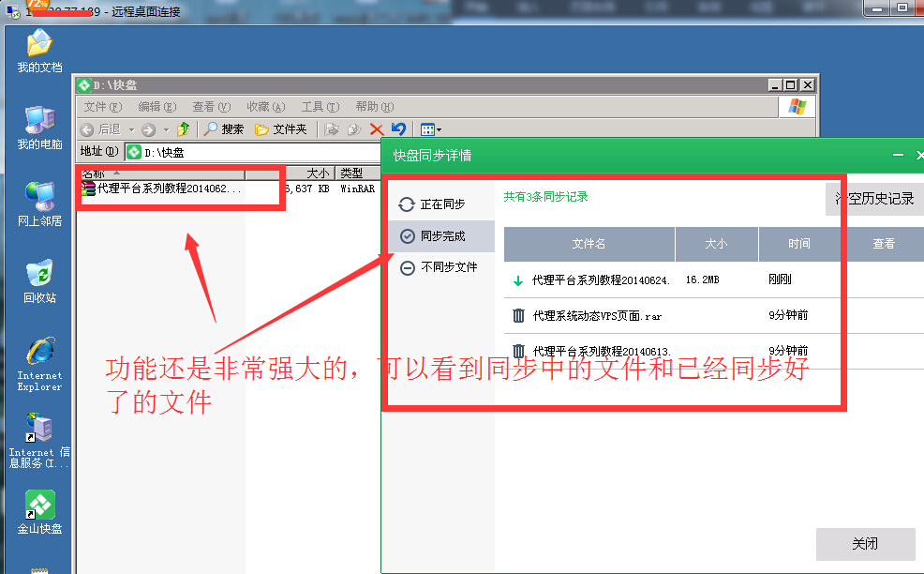
Task: Select the 代理平台系列教程2014062 RAR file
Action: pos(161,189)
